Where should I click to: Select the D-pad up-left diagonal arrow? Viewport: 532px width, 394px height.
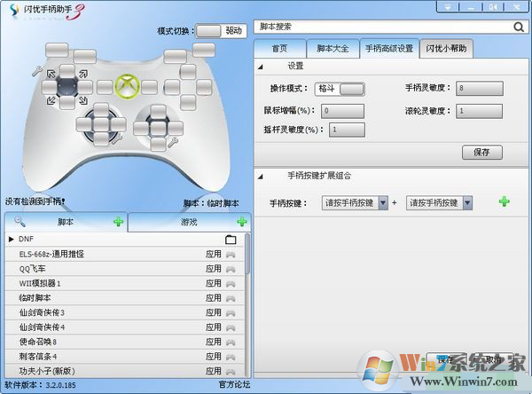[51, 74]
